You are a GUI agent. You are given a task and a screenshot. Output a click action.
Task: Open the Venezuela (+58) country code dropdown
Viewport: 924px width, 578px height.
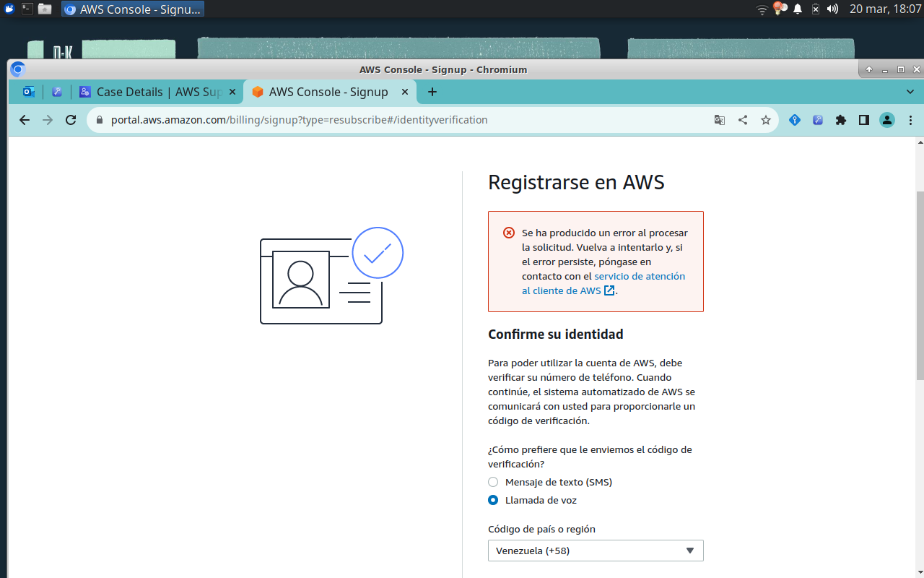point(596,551)
